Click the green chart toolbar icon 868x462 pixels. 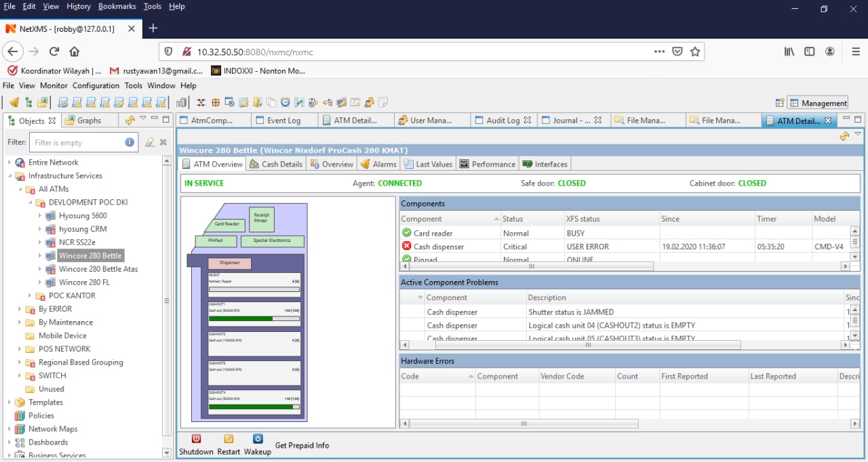click(298, 102)
